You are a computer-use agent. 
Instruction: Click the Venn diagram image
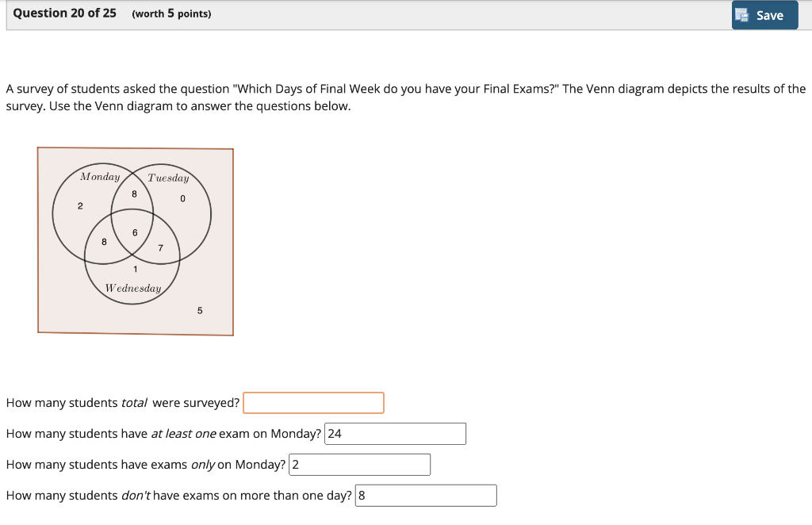tap(135, 241)
